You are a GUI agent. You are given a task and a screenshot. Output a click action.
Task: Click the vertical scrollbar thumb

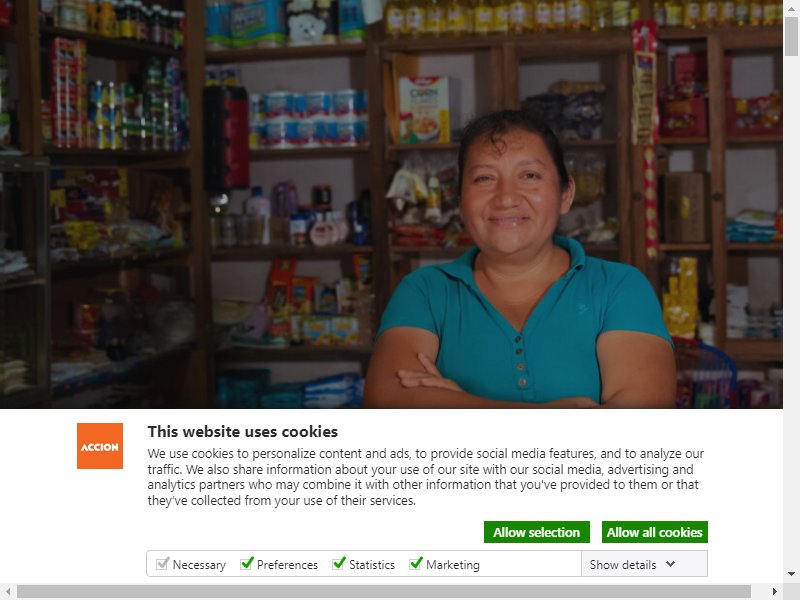click(791, 37)
